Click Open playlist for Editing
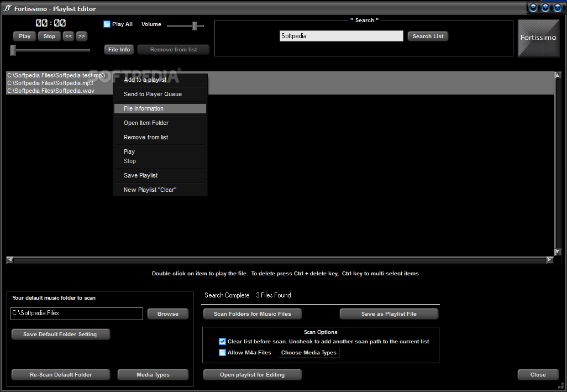This screenshot has height=392, width=567. (253, 375)
